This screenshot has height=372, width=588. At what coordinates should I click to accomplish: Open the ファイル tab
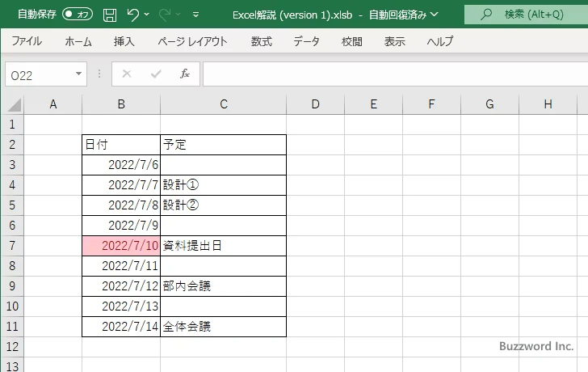tap(27, 41)
